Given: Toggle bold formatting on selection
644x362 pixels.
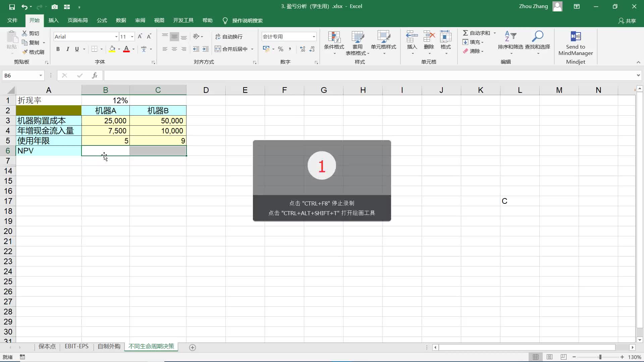Looking at the screenshot, I should (57, 49).
